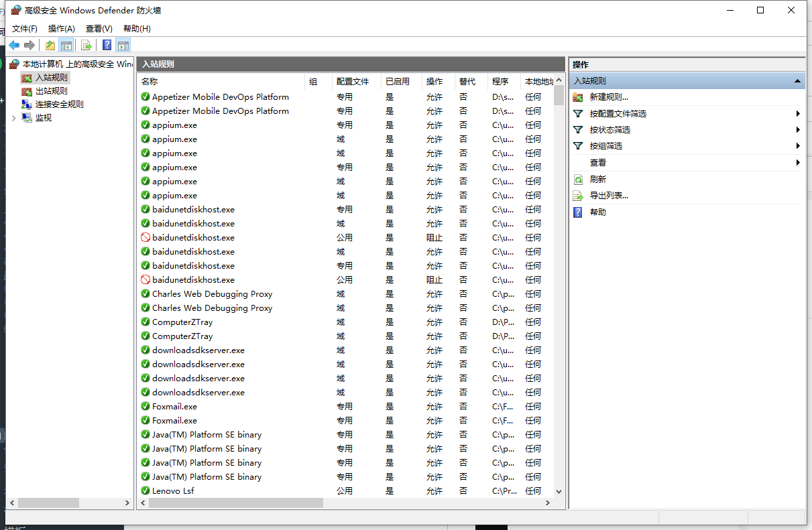Viewport: 812px width, 530px height.
Task: Click the left arrow of rules list horizontal scrollbar
Action: [x=143, y=503]
